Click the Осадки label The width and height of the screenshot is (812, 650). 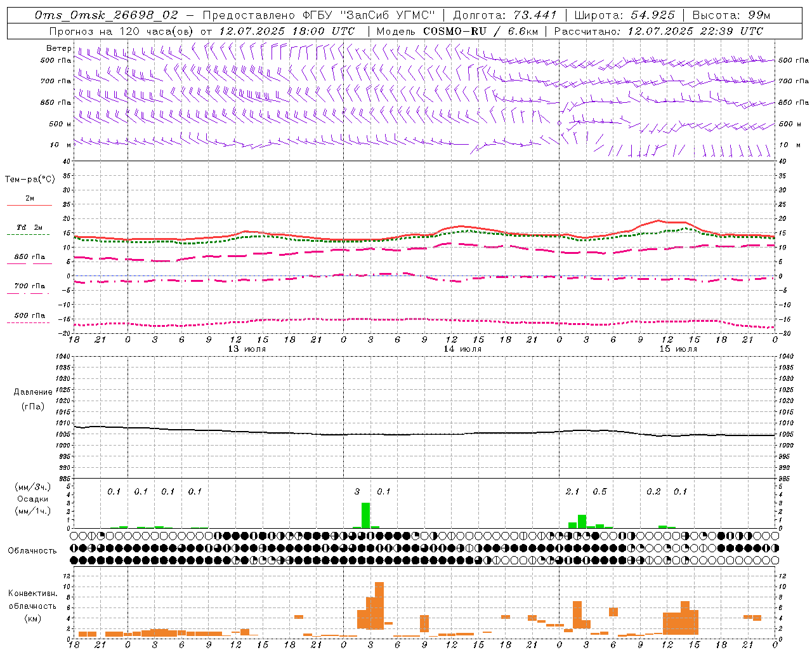pos(32,499)
